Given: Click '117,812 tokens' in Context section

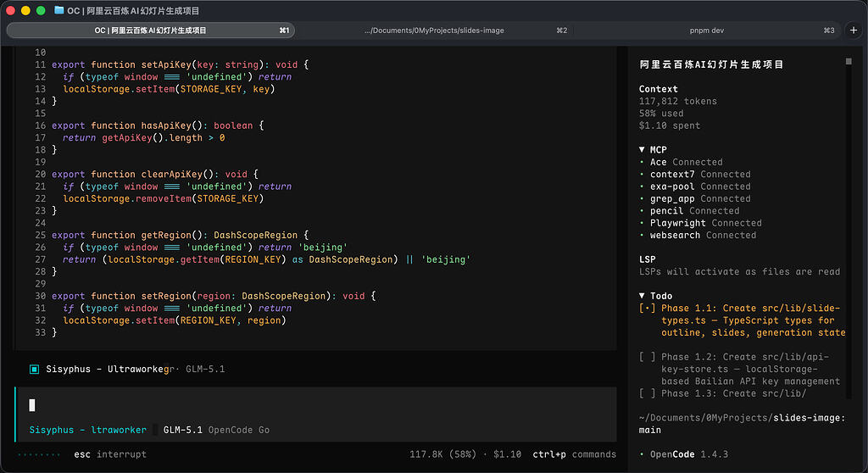Looking at the screenshot, I should coord(677,101).
